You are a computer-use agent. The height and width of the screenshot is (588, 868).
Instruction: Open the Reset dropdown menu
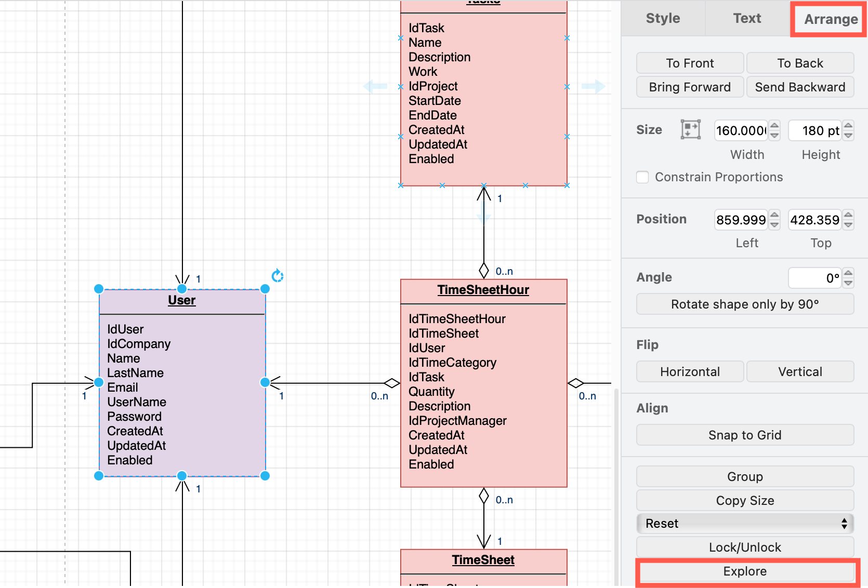tap(745, 524)
